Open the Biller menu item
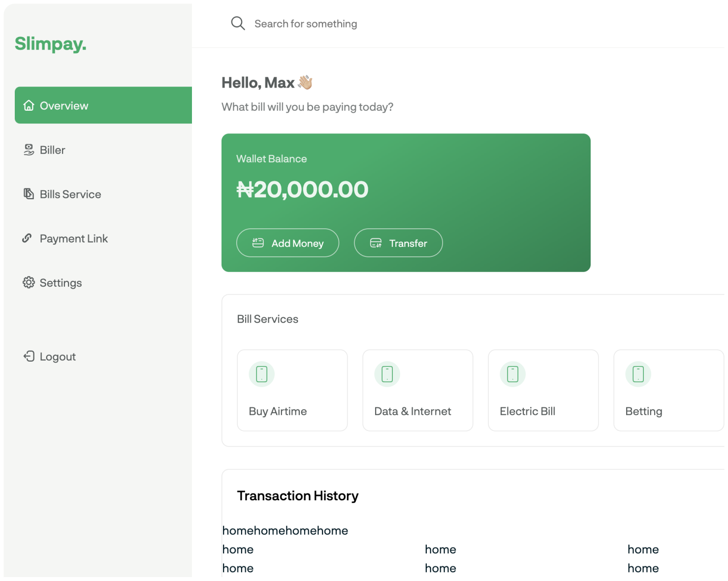The width and height of the screenshot is (728, 581). pyautogui.click(x=53, y=150)
